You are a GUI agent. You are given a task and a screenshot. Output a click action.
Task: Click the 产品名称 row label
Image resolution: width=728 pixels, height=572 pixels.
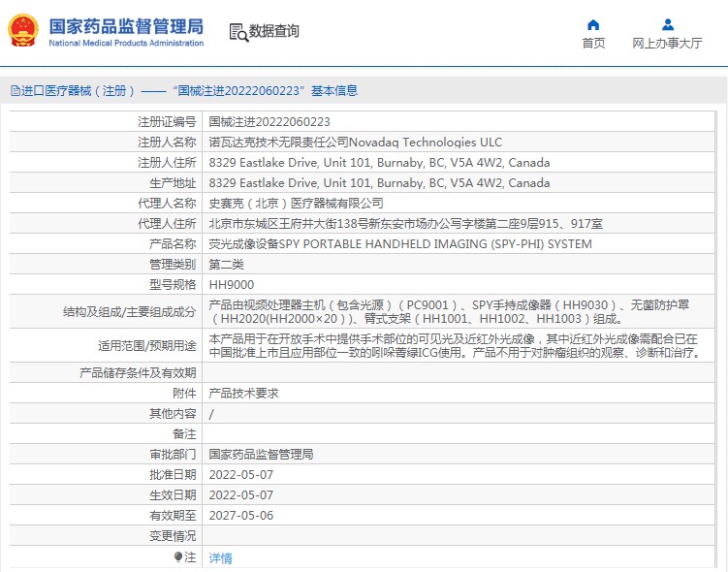[x=173, y=244]
